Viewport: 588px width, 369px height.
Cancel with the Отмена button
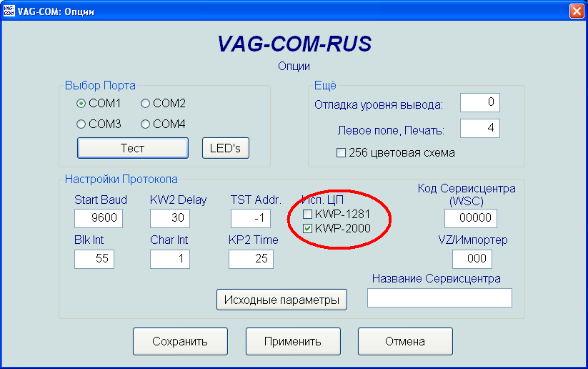(405, 341)
